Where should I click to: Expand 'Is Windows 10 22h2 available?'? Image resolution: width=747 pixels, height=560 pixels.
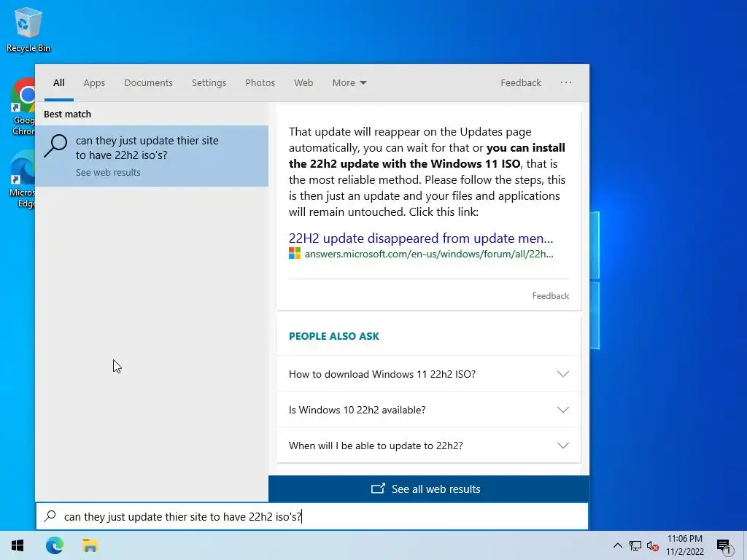click(x=429, y=410)
